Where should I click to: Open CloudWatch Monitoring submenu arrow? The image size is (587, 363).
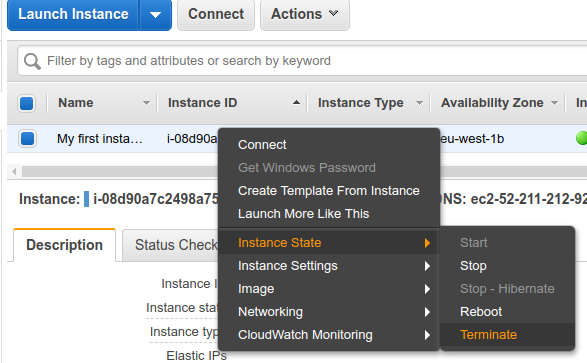427,335
